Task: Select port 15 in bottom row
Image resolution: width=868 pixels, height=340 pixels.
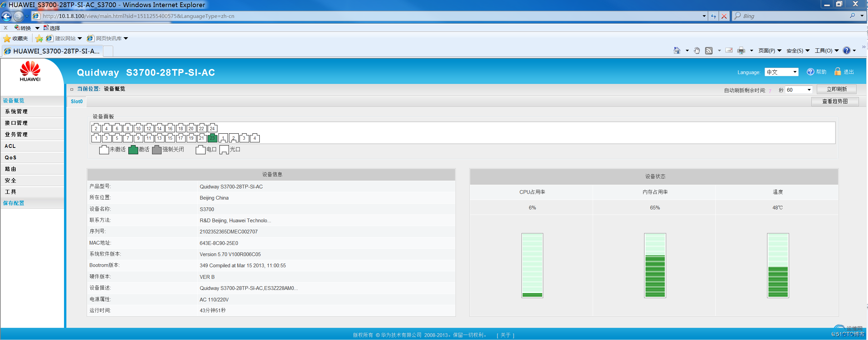Action: click(x=170, y=138)
